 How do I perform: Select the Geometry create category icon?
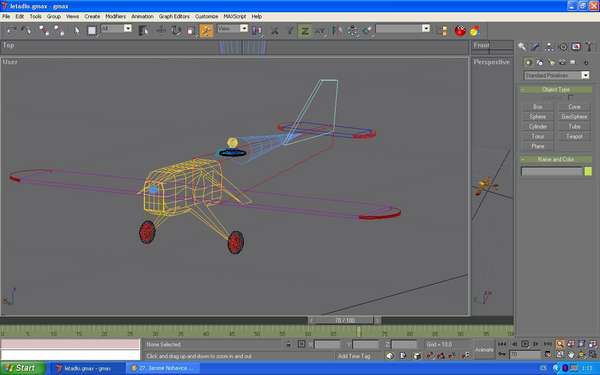[x=528, y=62]
